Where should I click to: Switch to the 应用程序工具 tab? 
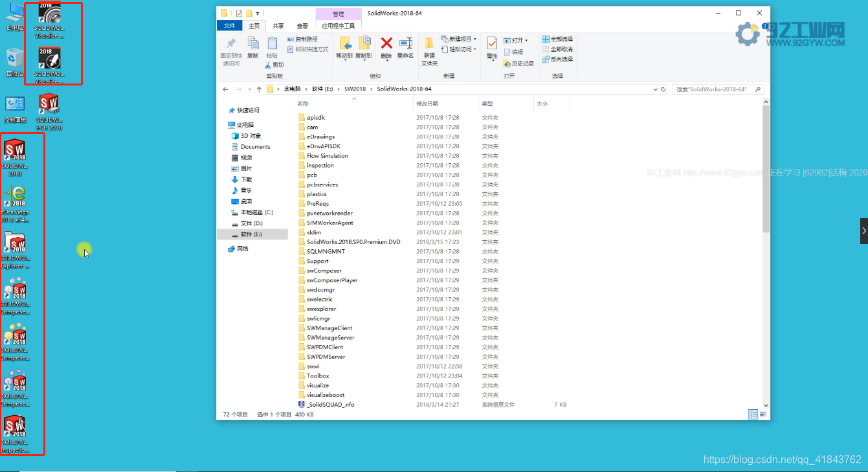tap(339, 26)
